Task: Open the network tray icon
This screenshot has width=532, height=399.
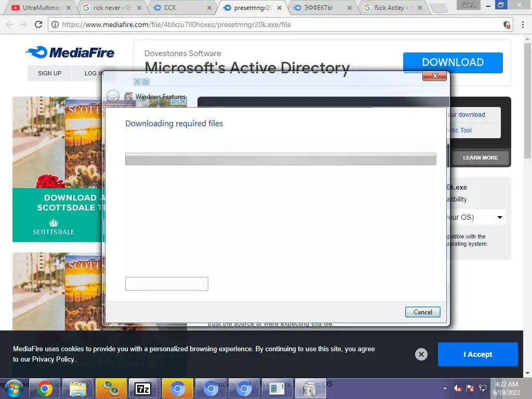Action: [x=483, y=388]
